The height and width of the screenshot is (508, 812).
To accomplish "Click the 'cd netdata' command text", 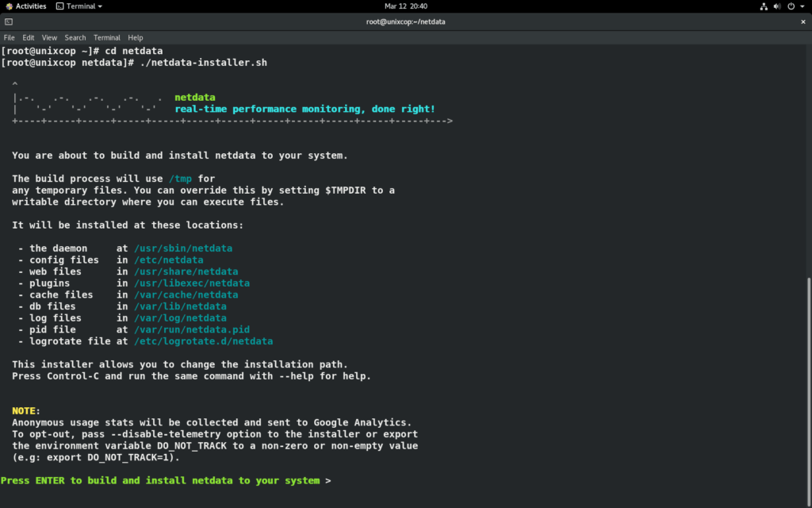I will [x=133, y=51].
